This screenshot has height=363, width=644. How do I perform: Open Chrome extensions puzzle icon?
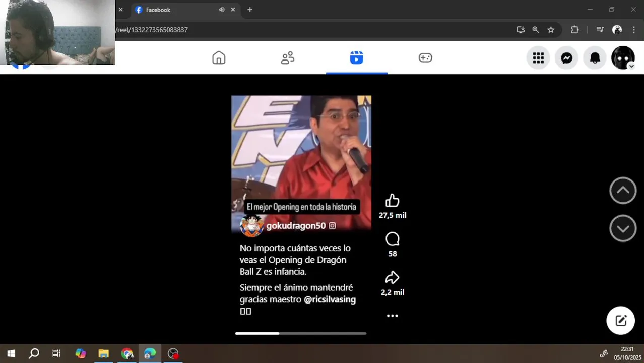coord(574,30)
